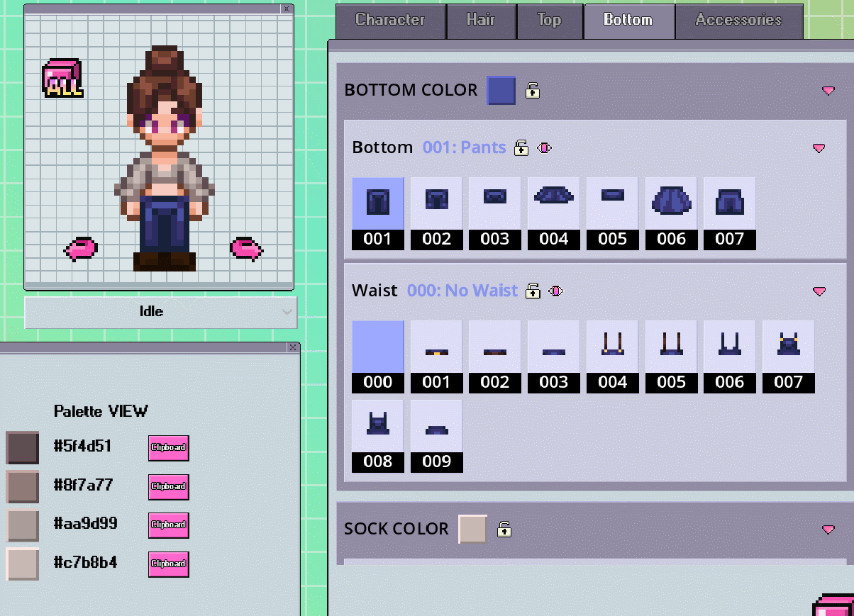Toggle visibility eye for Bottom Pants

(x=545, y=148)
